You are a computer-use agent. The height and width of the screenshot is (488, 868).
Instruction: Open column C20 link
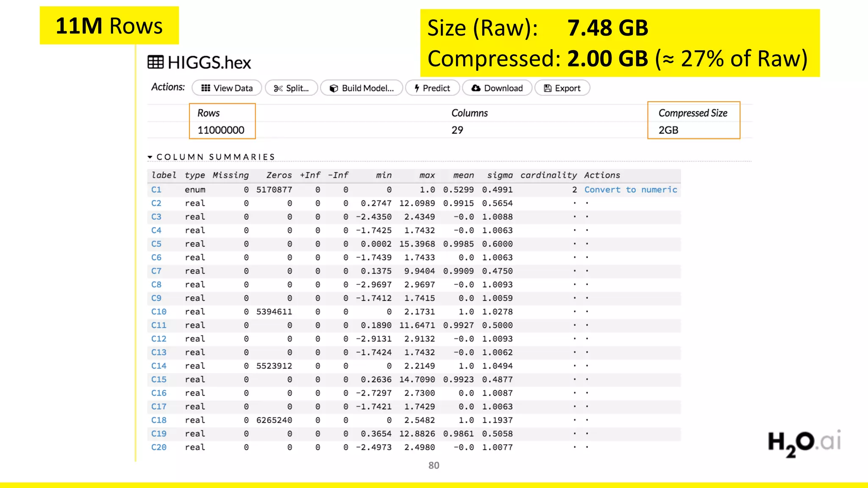[x=159, y=447]
